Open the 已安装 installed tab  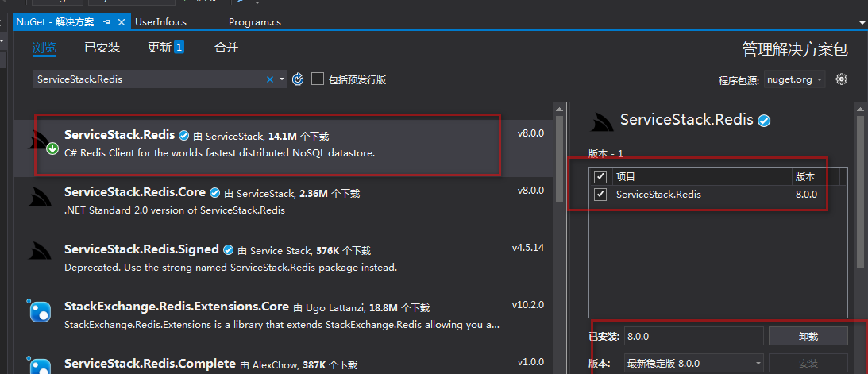(102, 48)
